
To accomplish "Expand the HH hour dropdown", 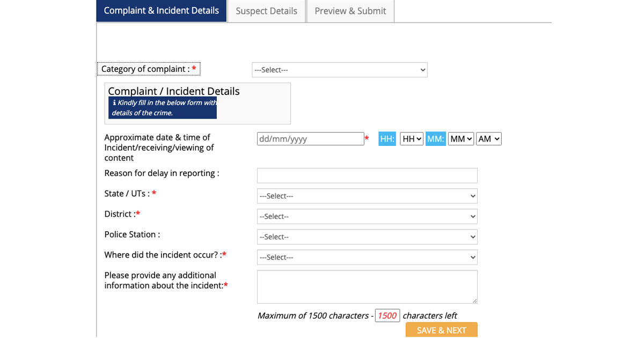I will [x=412, y=139].
